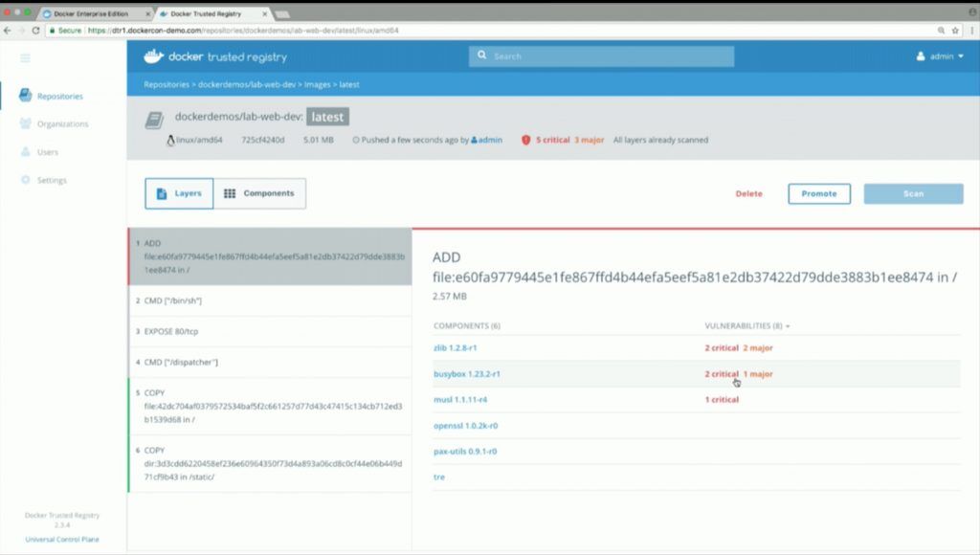
Task: Click the browser back arrow
Action: pyautogui.click(x=8, y=30)
